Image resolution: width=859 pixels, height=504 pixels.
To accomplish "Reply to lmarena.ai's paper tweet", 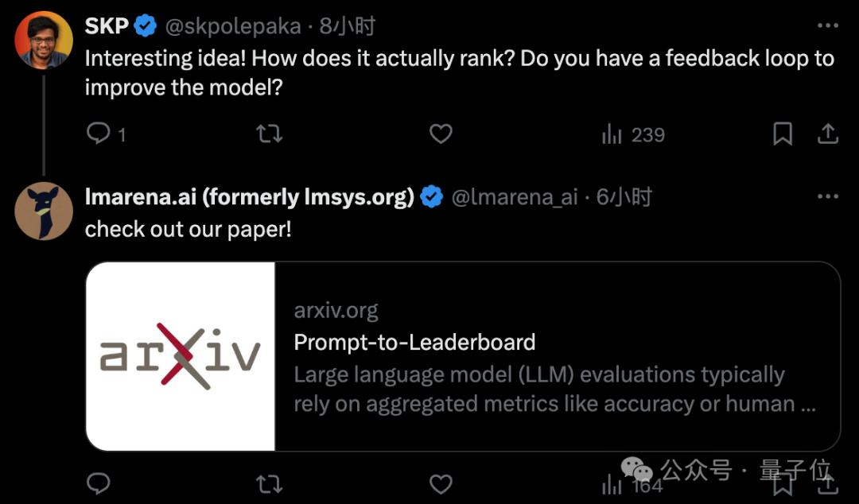I will pyautogui.click(x=98, y=483).
